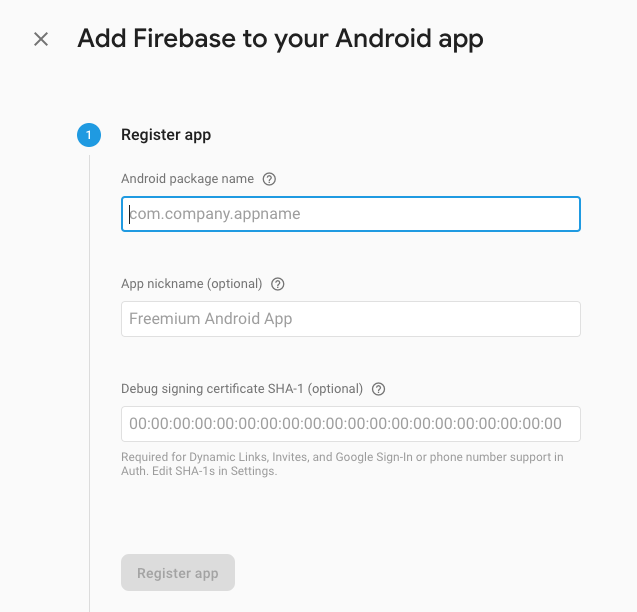The width and height of the screenshot is (637, 612).
Task: Click the Add Firebase to your Android app title
Action: (x=280, y=40)
